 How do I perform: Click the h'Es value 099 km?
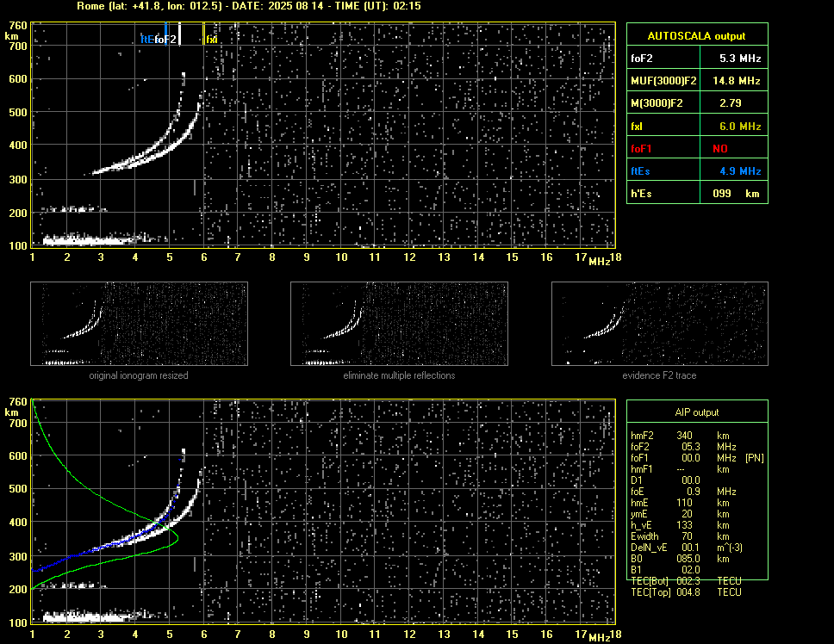736,194
